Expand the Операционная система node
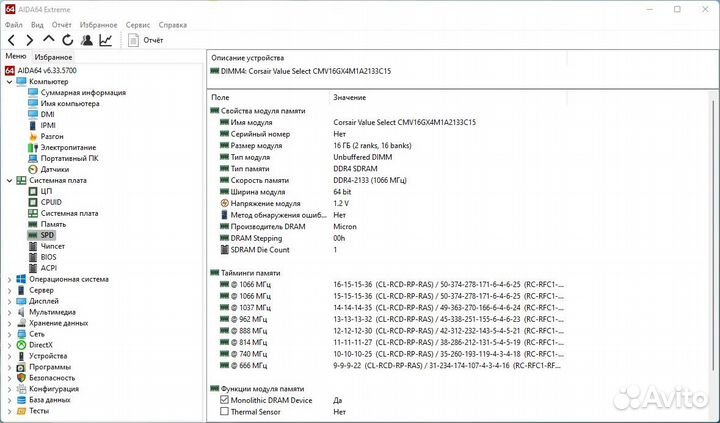Image resolution: width=720 pixels, height=423 pixels. tap(9, 279)
